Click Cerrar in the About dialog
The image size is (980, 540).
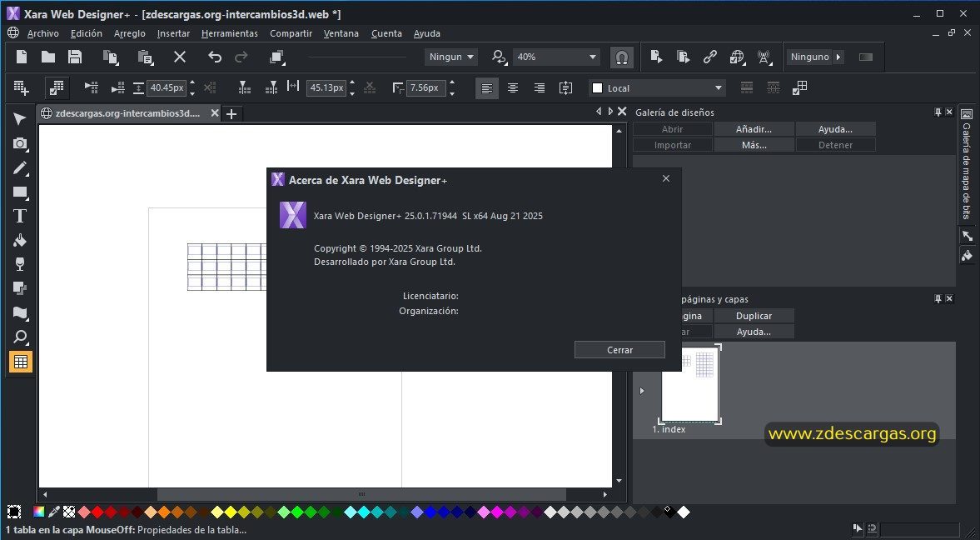[x=619, y=350]
